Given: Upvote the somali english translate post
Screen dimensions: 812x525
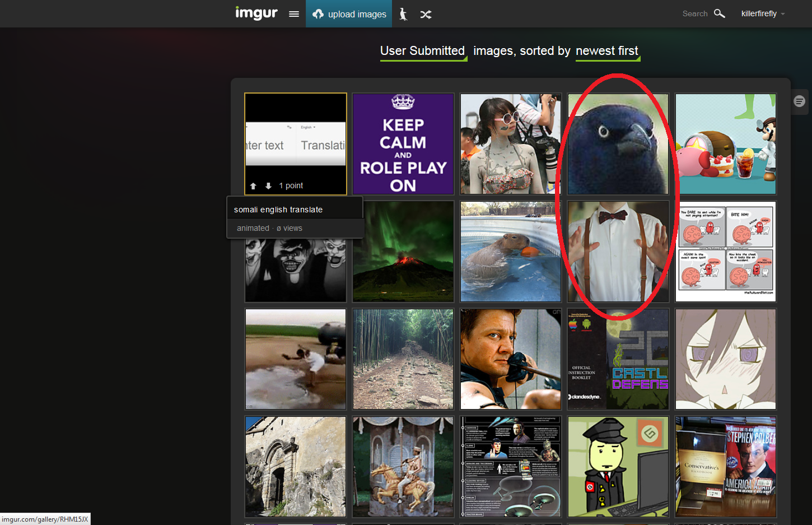Looking at the screenshot, I should 253,186.
